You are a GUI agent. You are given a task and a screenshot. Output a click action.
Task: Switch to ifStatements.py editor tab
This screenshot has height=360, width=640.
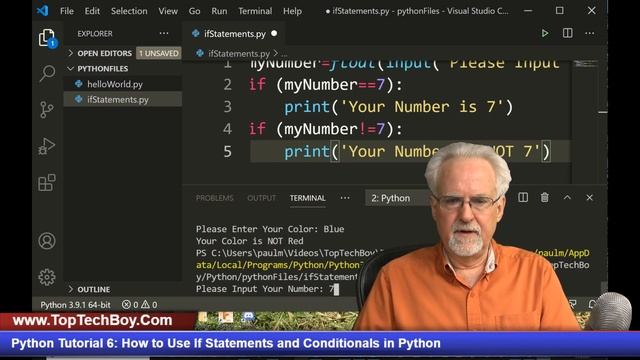[x=234, y=34]
